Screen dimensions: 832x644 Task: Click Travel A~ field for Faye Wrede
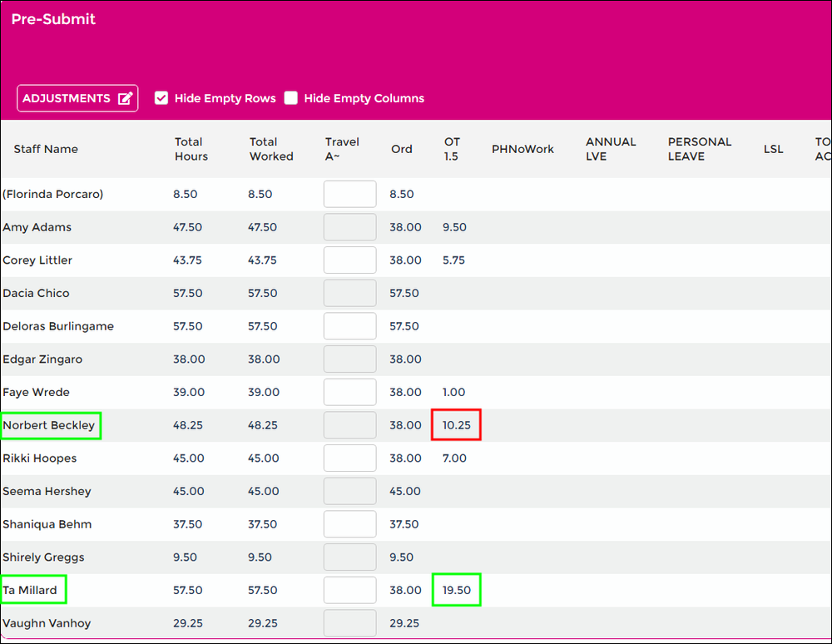349,392
